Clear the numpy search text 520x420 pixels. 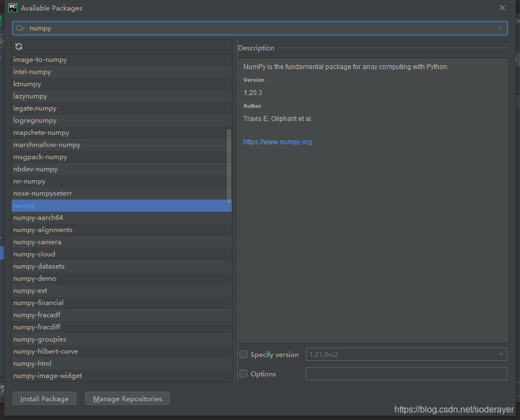[499, 29]
